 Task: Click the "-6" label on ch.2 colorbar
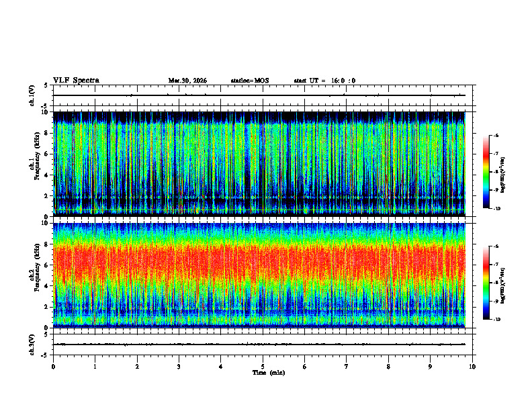pos(496,246)
